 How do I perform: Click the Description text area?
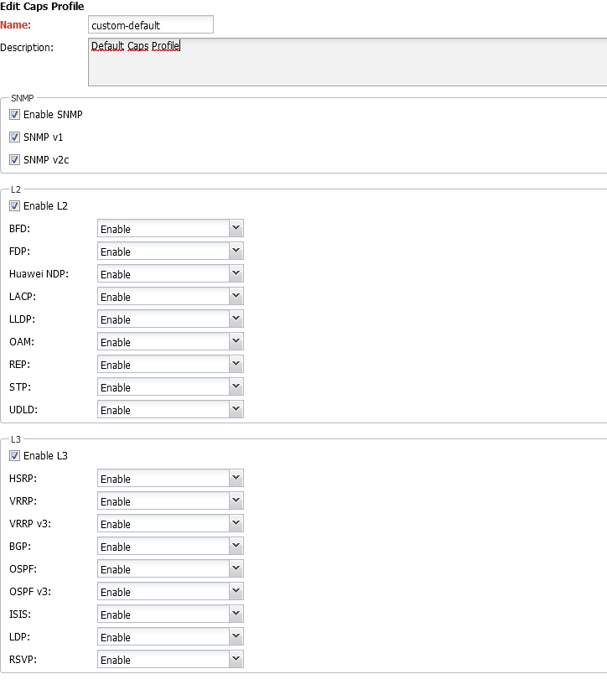348,62
